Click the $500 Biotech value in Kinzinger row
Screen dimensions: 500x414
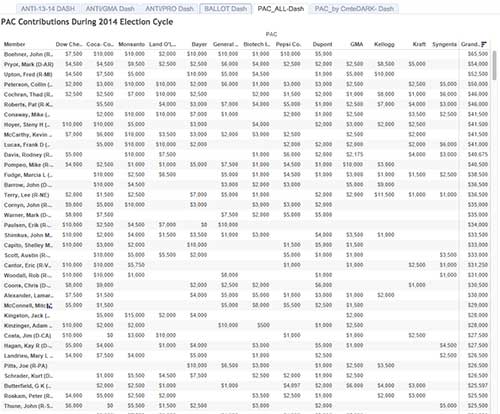263,325
